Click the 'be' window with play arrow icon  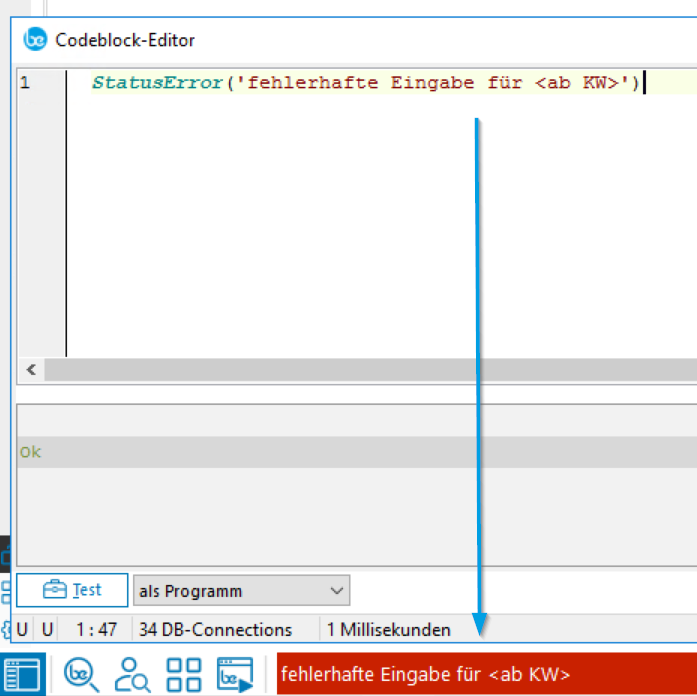(235, 673)
